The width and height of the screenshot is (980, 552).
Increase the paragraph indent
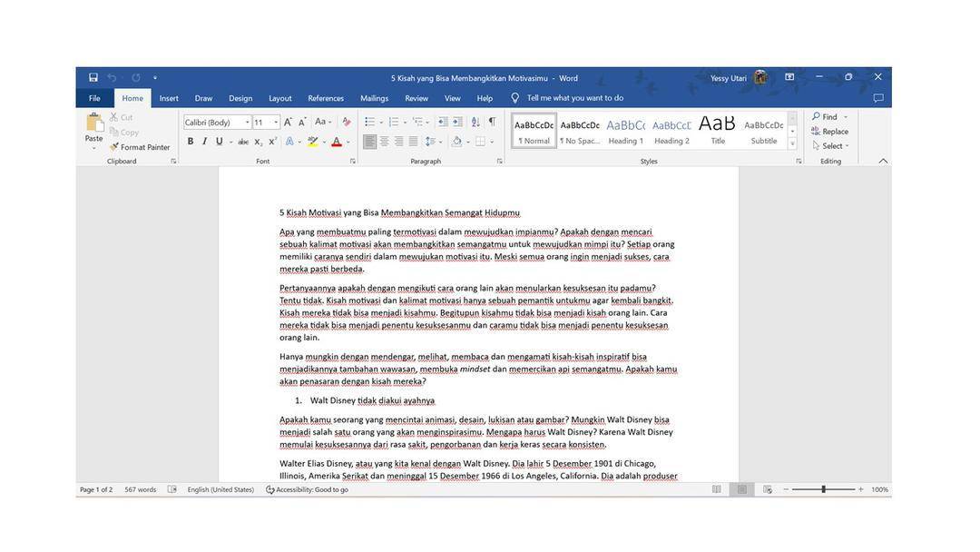pyautogui.click(x=457, y=122)
